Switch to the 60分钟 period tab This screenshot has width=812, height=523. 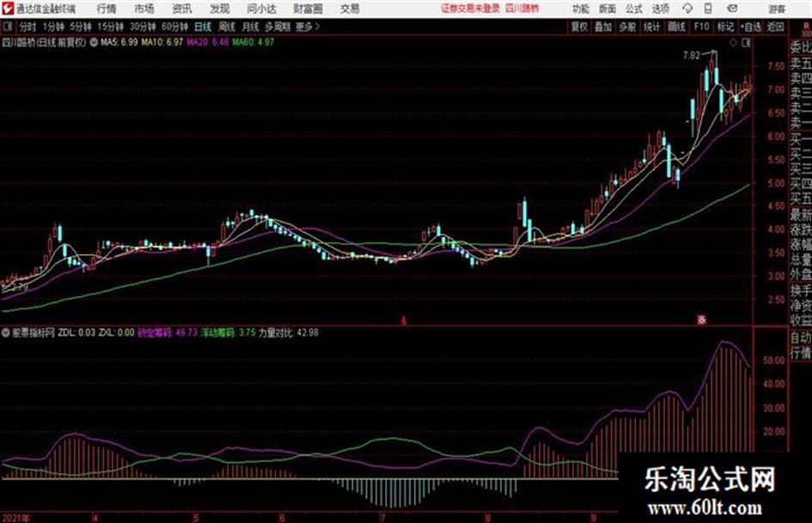[174, 27]
